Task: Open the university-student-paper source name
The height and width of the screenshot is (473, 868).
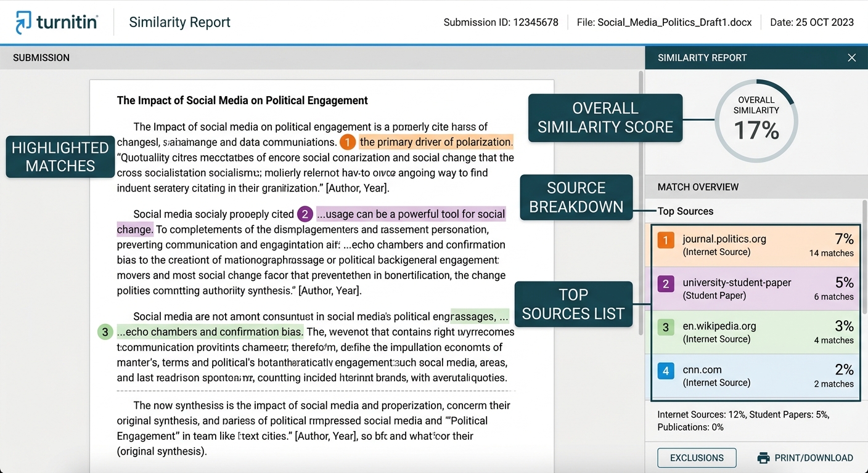Action: [737, 283]
